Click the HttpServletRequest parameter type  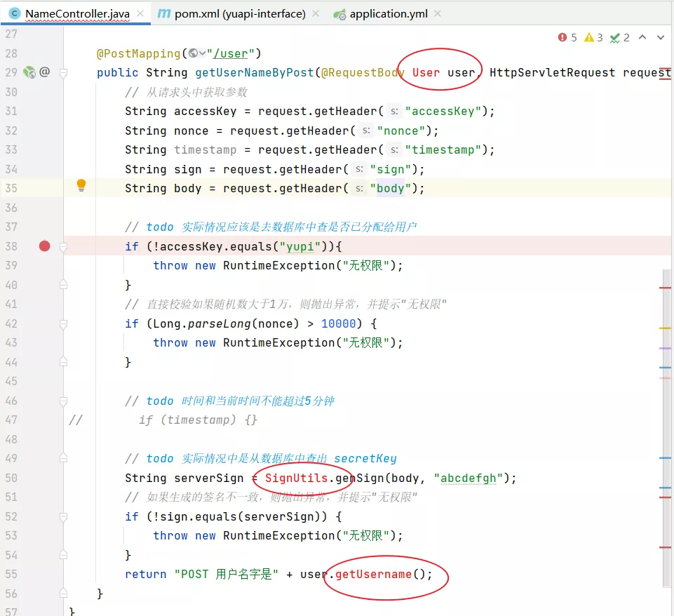[553, 73]
